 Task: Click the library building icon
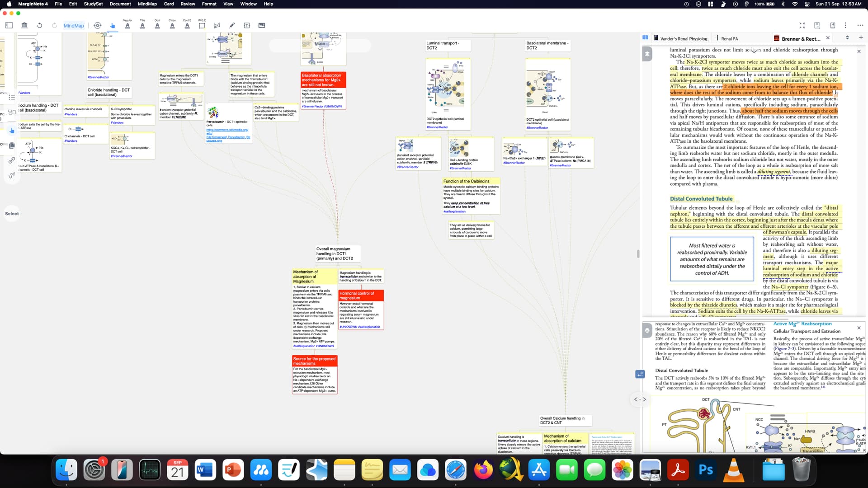[x=24, y=25]
